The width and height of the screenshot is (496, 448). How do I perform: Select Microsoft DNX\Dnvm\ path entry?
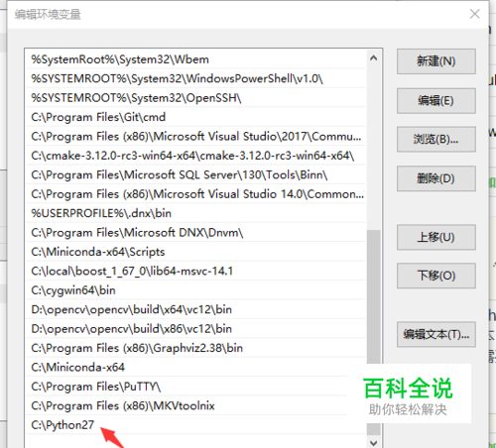point(195,233)
